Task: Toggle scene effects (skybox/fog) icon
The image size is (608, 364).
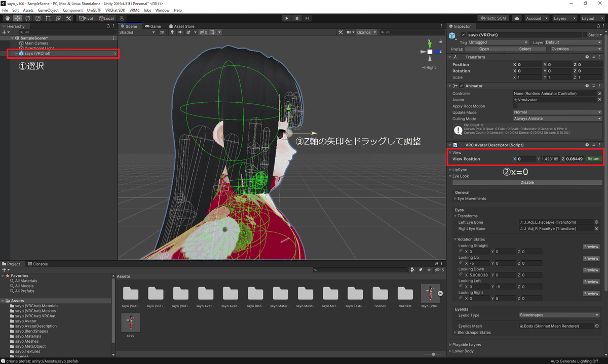Action: pyautogui.click(x=189, y=32)
